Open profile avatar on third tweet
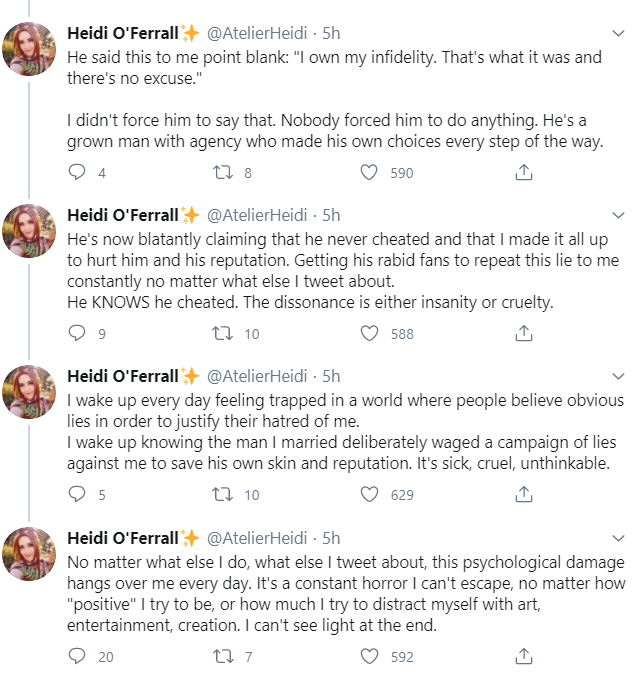 29,392
